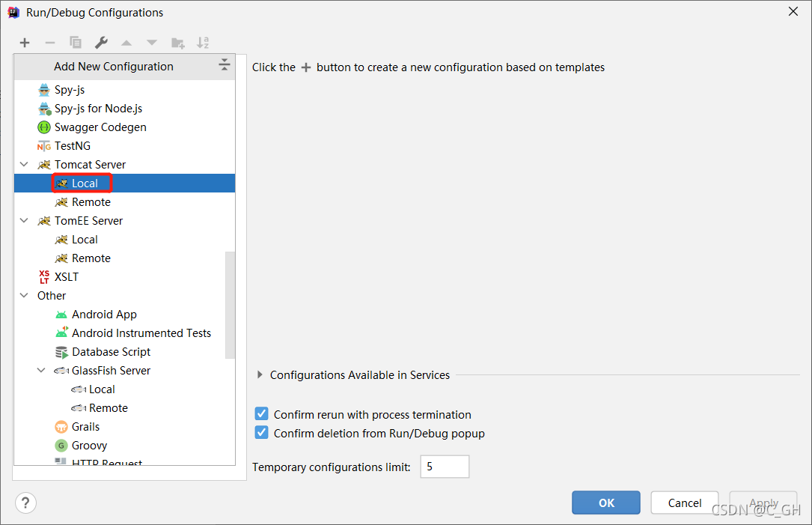Select the Swagger Codegen configuration type

124,127
